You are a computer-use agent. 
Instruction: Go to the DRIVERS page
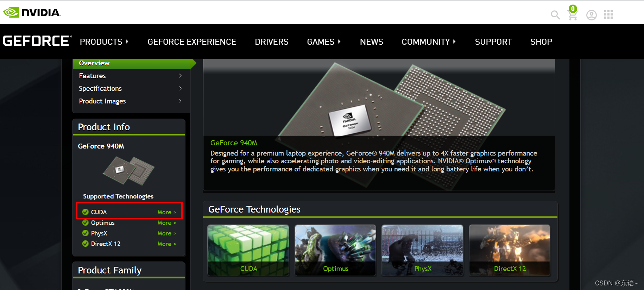tap(272, 42)
